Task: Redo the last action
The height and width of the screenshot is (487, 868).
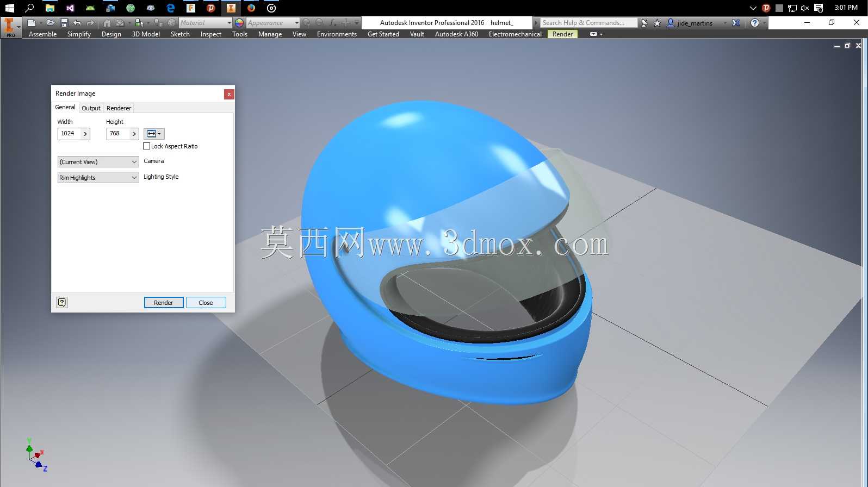Action: (90, 23)
